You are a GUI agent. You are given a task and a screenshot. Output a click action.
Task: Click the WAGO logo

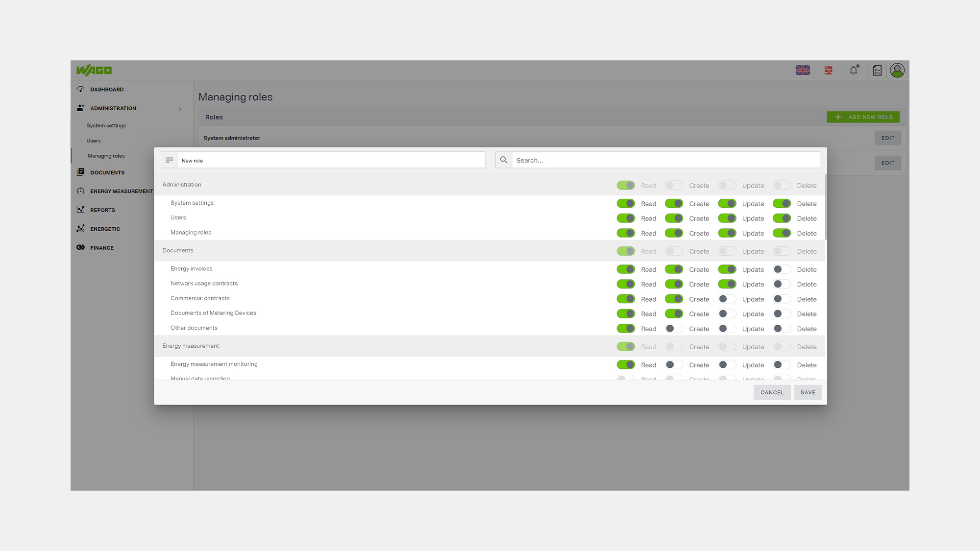pos(94,71)
